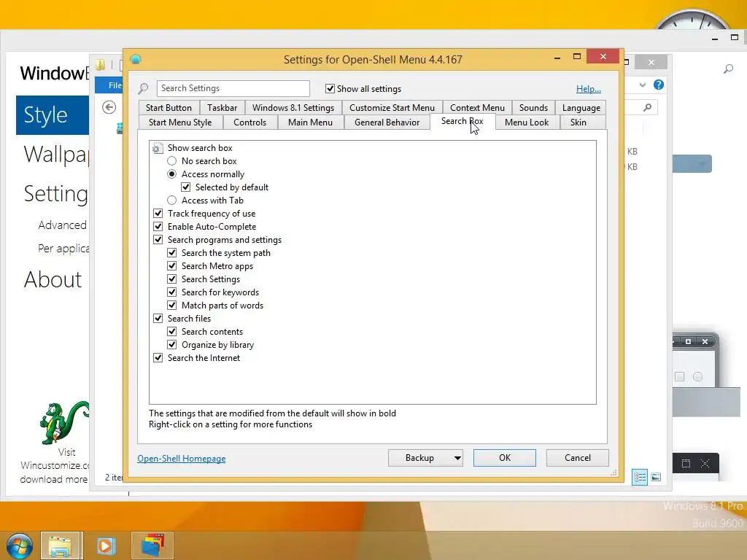Open Wallpaper section in WindowBlinds sidebar

pos(56,155)
